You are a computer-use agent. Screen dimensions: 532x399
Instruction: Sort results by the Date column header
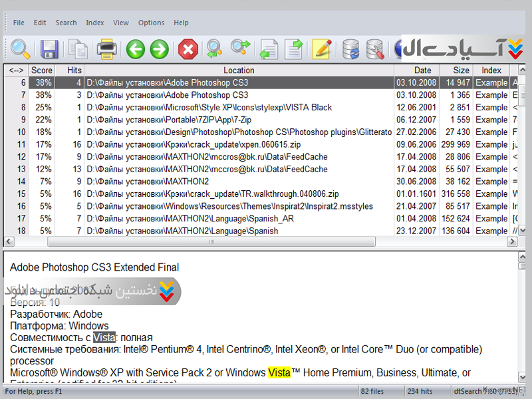pyautogui.click(x=422, y=70)
